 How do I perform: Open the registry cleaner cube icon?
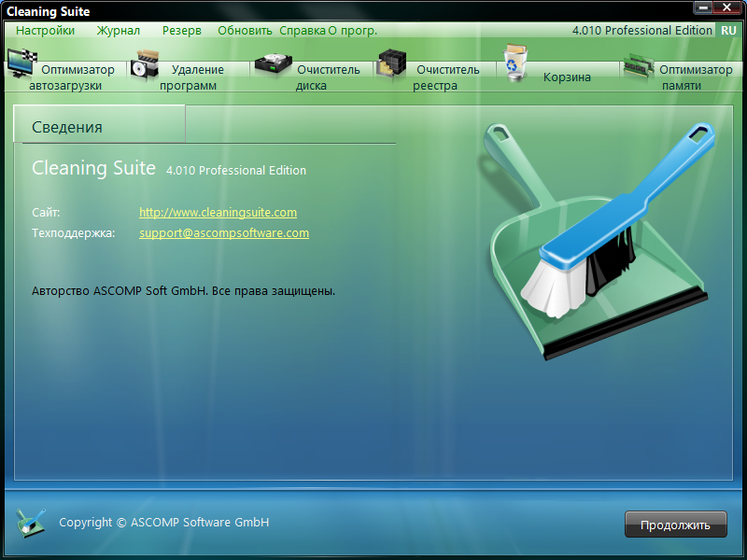391,63
